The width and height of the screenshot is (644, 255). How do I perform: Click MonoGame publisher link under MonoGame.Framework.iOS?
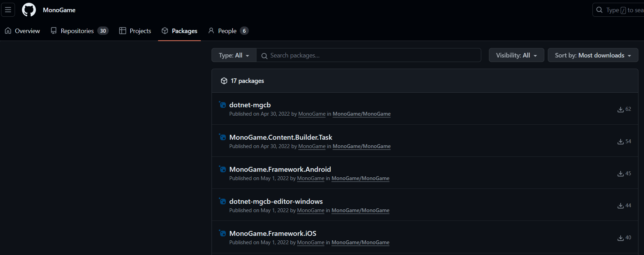[x=311, y=242]
